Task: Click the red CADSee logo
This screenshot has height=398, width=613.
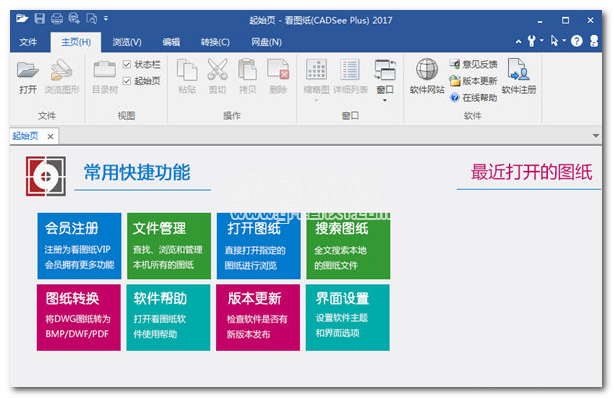Action: (x=46, y=176)
